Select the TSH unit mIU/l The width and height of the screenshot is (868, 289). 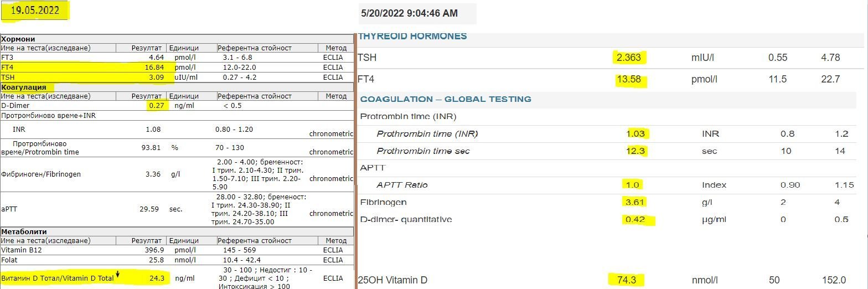coord(703,58)
